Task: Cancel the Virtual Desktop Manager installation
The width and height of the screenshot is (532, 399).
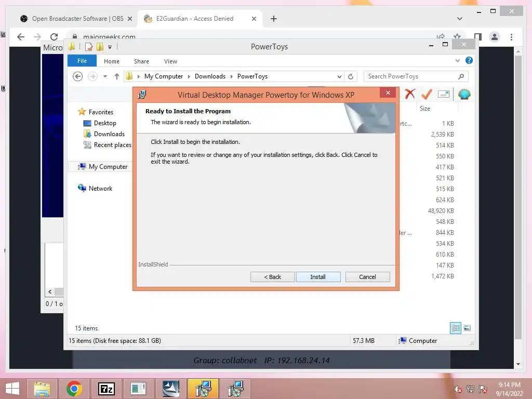Action: coord(367,277)
